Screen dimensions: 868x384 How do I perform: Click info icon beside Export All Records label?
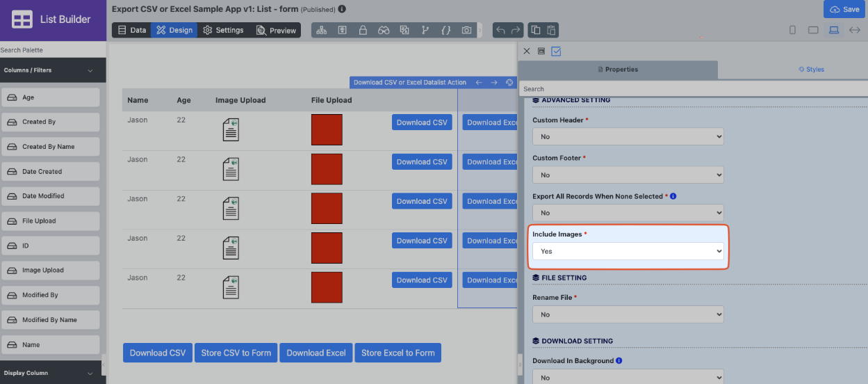[x=673, y=196]
